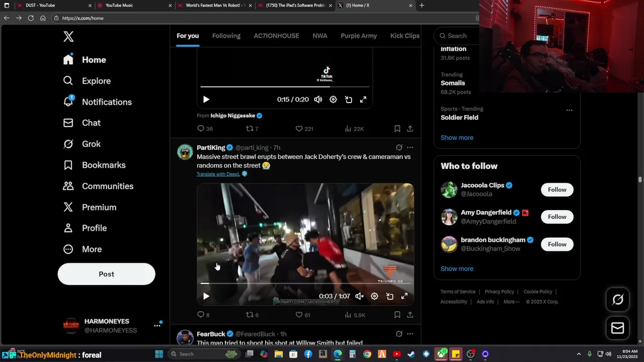Viewport: 644px width, 362px height.
Task: Open Explore in the sidebar
Action: coord(87,81)
